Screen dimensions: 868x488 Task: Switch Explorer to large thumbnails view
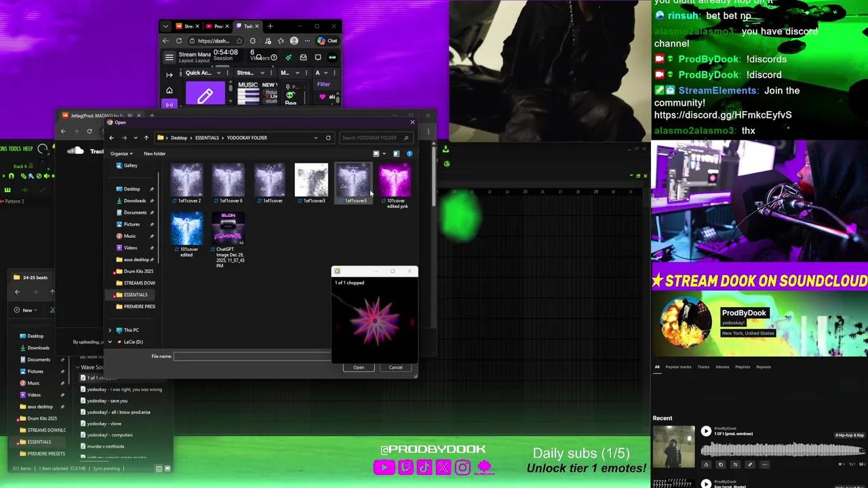point(167,468)
